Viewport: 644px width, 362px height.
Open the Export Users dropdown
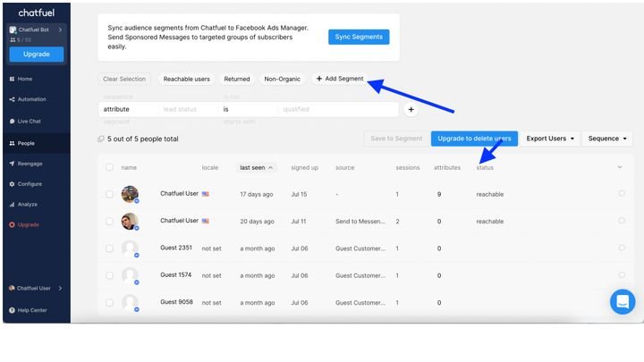coord(549,139)
